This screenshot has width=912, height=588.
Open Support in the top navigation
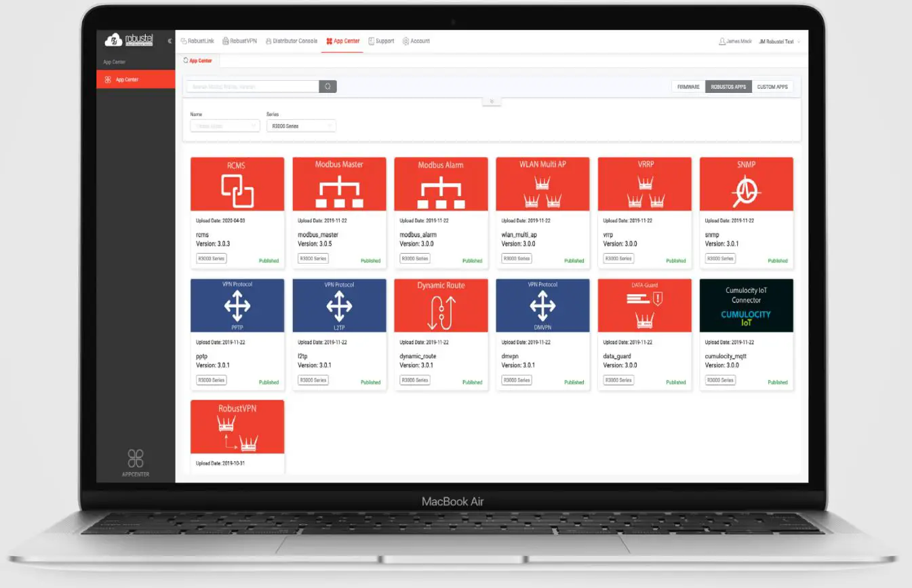click(x=381, y=41)
